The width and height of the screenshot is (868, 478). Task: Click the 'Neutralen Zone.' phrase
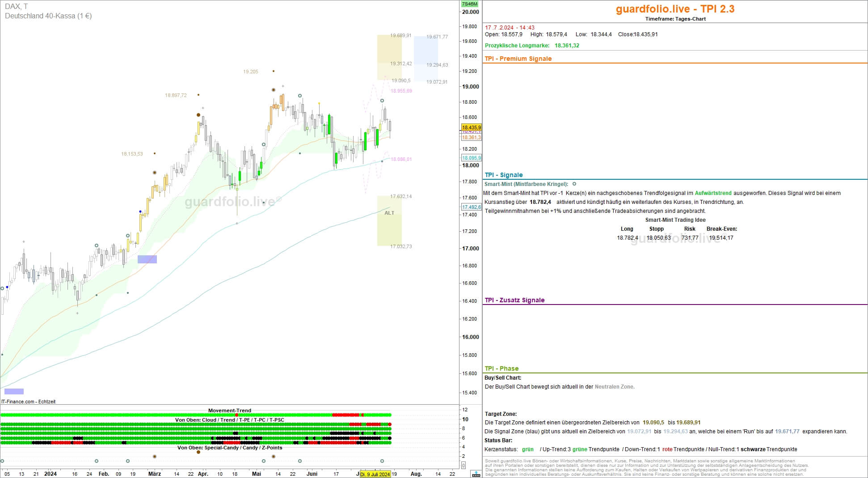(614, 387)
